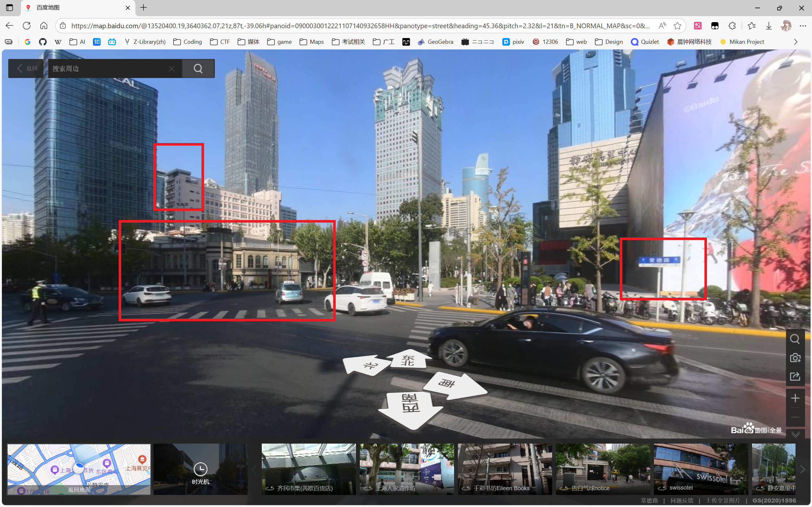This screenshot has height=507, width=812.
Task: Open the 时光机 time machine view
Action: [x=200, y=470]
